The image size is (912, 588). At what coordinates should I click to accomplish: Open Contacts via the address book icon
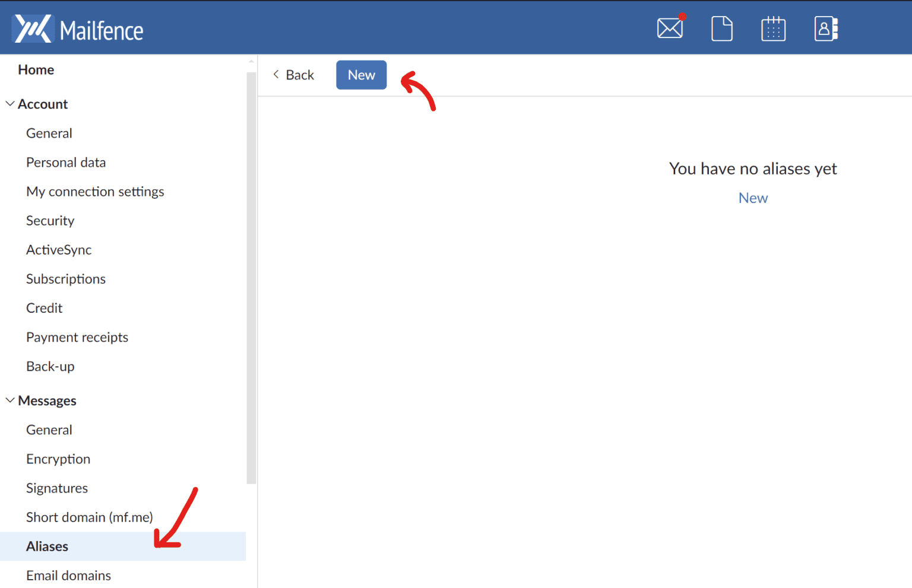pyautogui.click(x=825, y=28)
